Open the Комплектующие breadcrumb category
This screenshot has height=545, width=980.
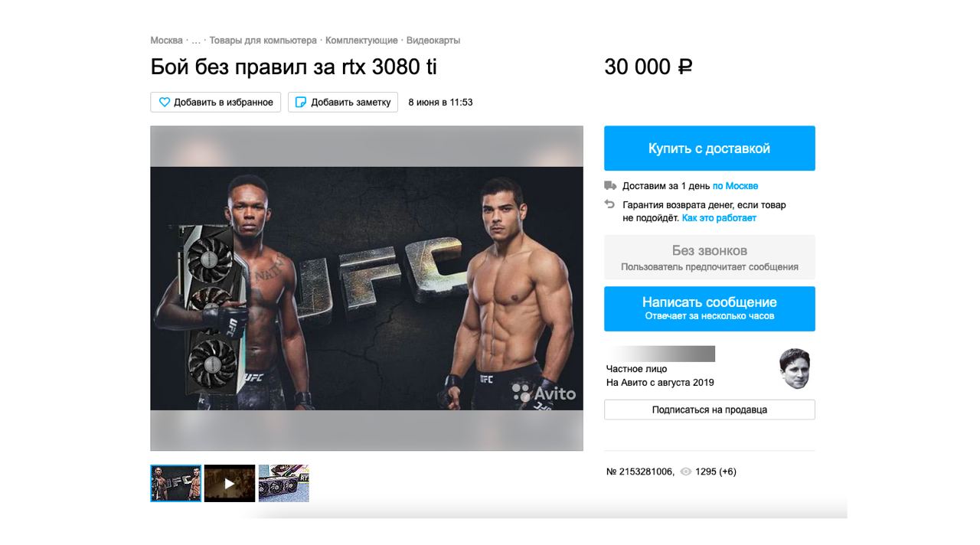[x=361, y=41]
